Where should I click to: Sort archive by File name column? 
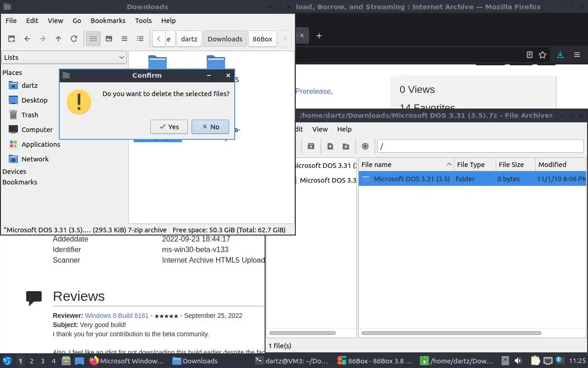pos(406,165)
